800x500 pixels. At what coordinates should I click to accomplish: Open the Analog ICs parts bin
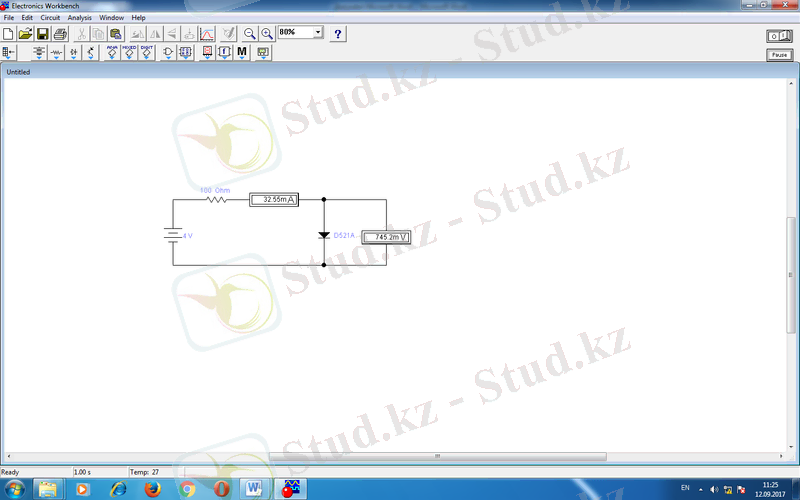(112, 52)
